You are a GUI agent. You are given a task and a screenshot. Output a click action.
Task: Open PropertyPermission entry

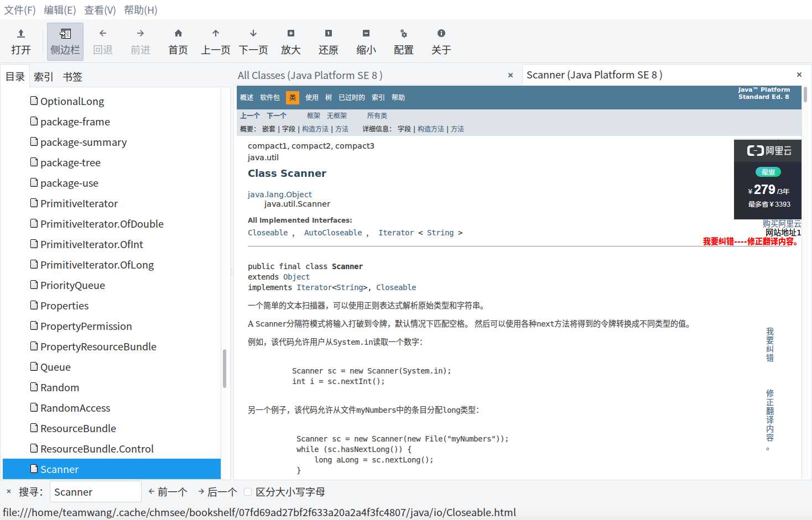point(86,326)
